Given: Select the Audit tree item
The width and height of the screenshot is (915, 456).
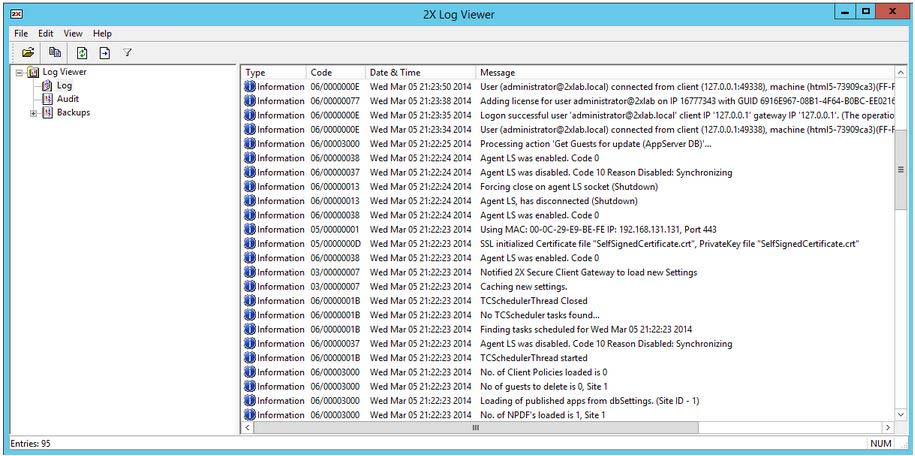Looking at the screenshot, I should pyautogui.click(x=68, y=99).
